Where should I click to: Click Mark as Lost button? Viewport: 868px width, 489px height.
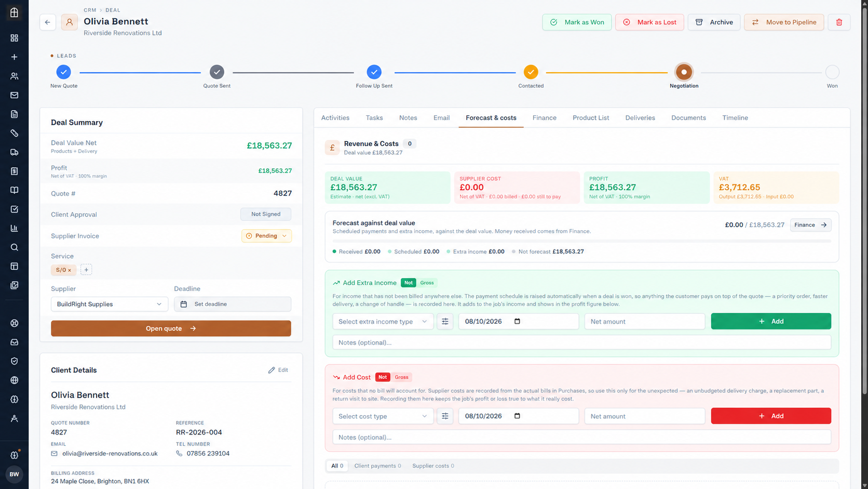[x=649, y=22]
